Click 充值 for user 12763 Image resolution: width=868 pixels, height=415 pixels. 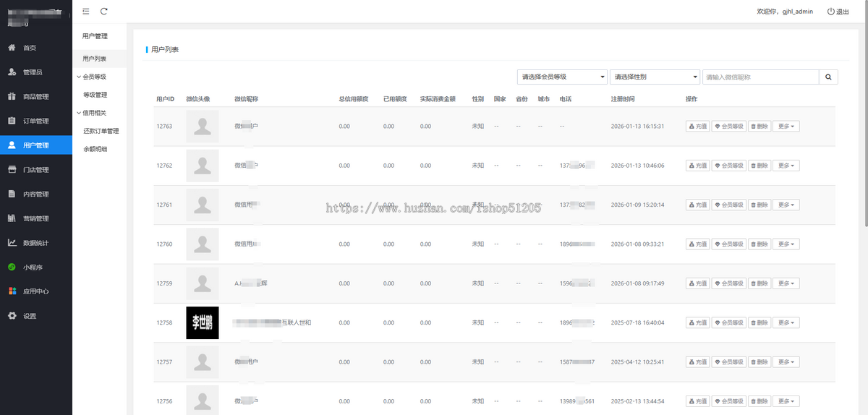[697, 127]
